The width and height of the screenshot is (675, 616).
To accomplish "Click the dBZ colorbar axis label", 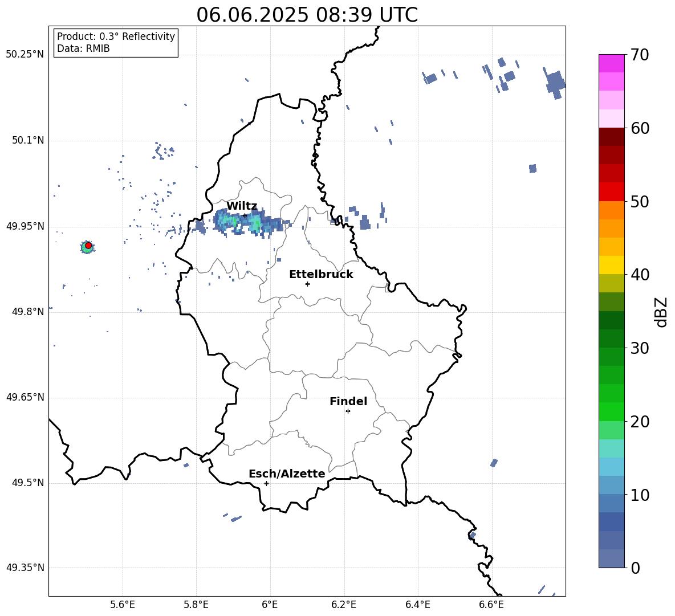I will click(661, 312).
